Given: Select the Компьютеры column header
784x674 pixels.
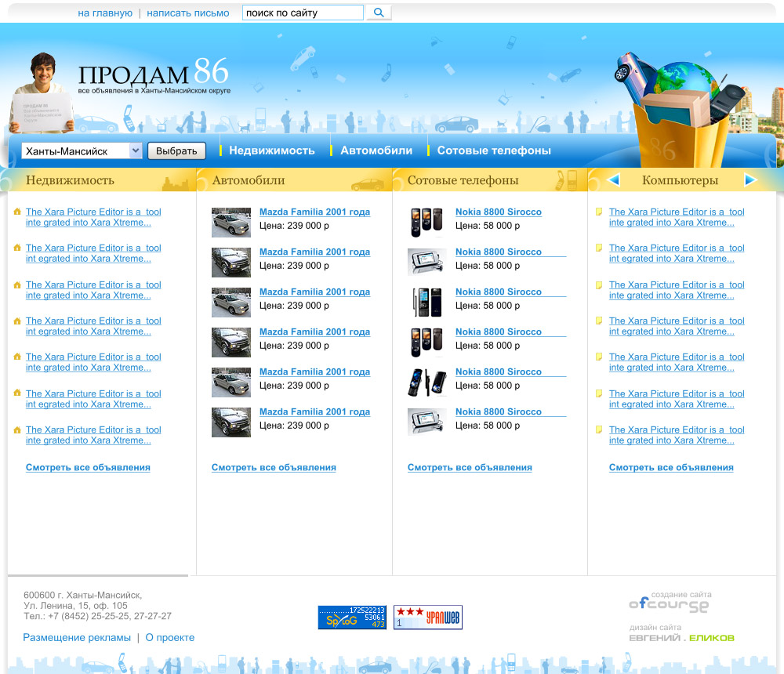Looking at the screenshot, I should click(x=680, y=180).
